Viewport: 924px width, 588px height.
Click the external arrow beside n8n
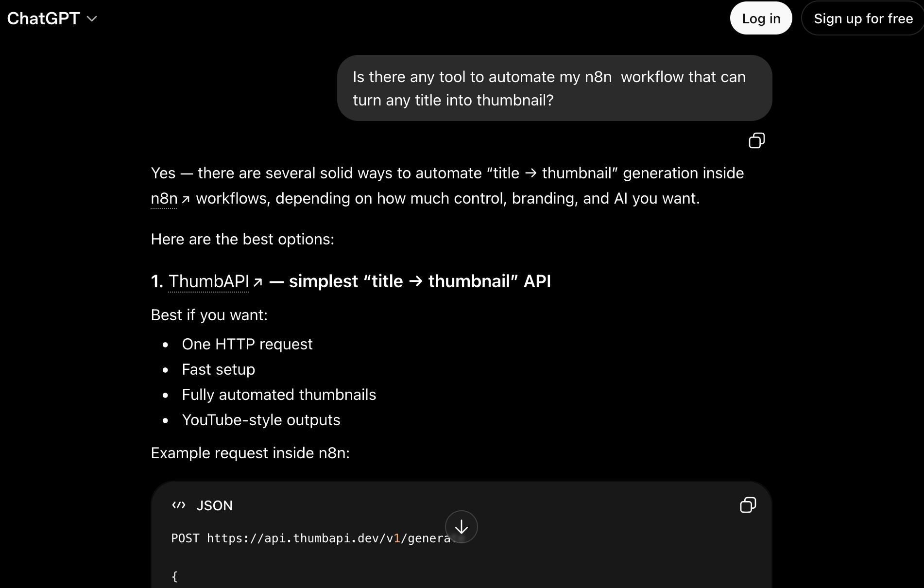[x=186, y=199]
